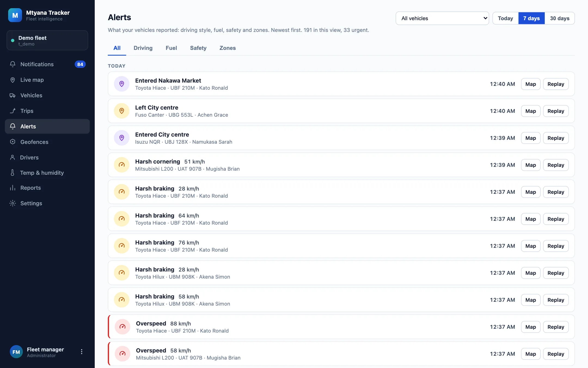Click the Reports bar chart icon
The width and height of the screenshot is (588, 368).
click(x=13, y=188)
